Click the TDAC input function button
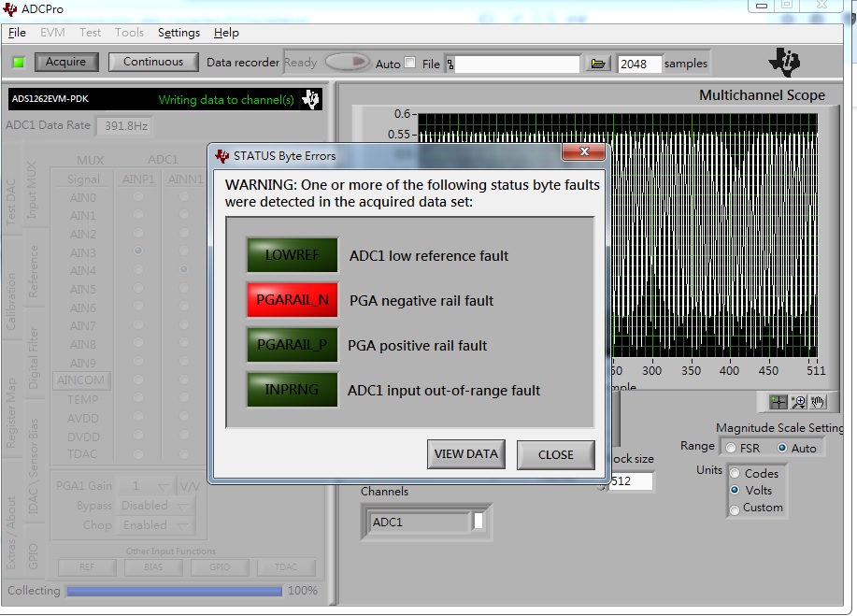857x616 pixels. click(286, 567)
